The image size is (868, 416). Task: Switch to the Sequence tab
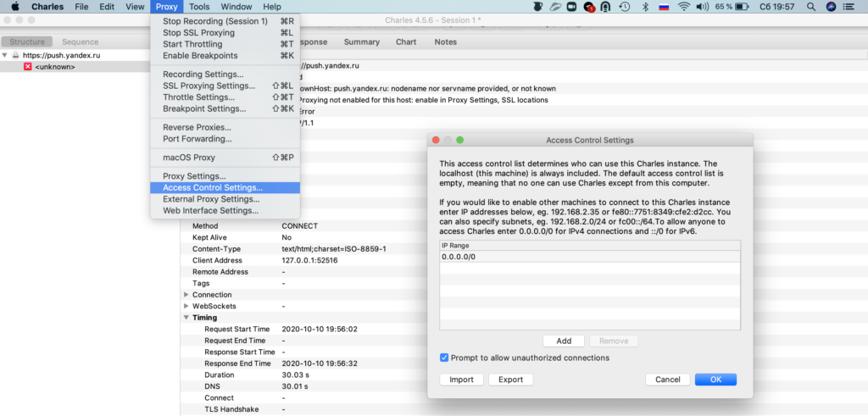pyautogui.click(x=81, y=42)
